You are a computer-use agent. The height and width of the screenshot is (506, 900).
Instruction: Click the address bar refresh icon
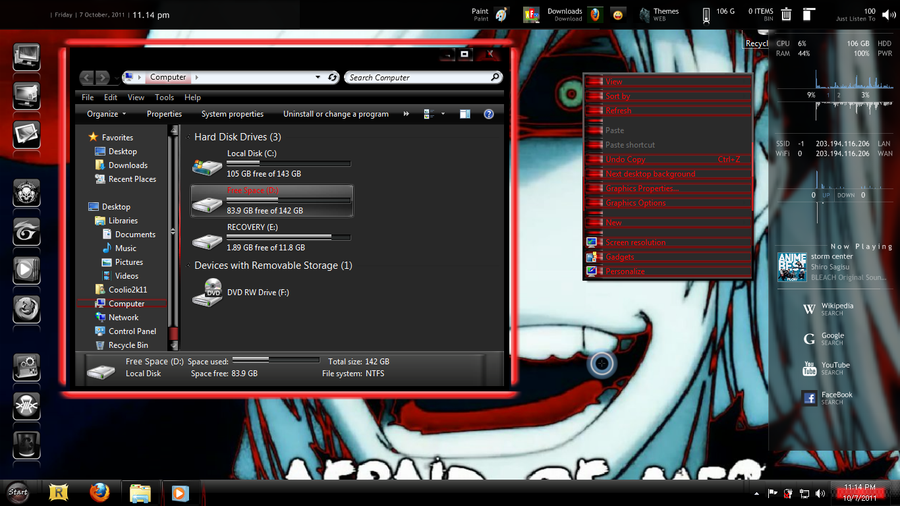[x=332, y=77]
